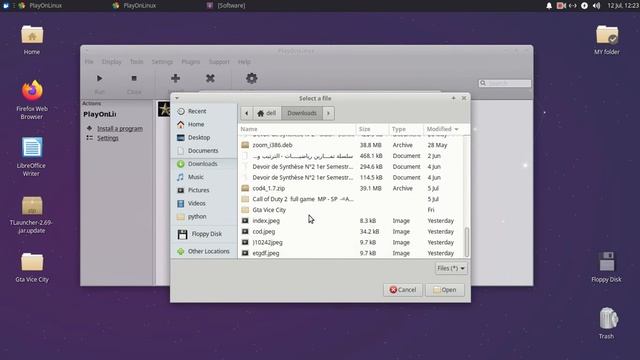This screenshot has width=640, height=360.
Task: Click the Install a program link
Action: click(x=120, y=129)
